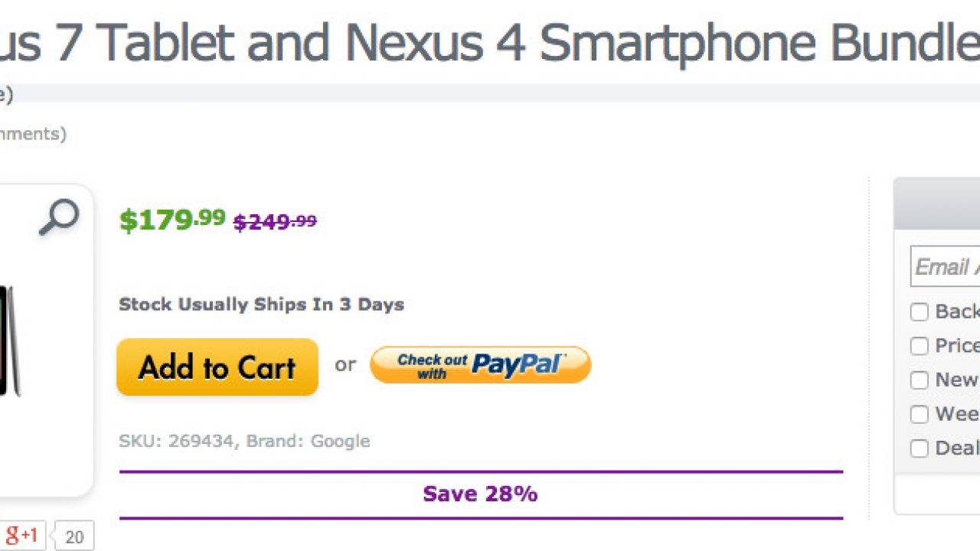The width and height of the screenshot is (980, 551).
Task: Focus the Email address input field
Action: point(946,266)
